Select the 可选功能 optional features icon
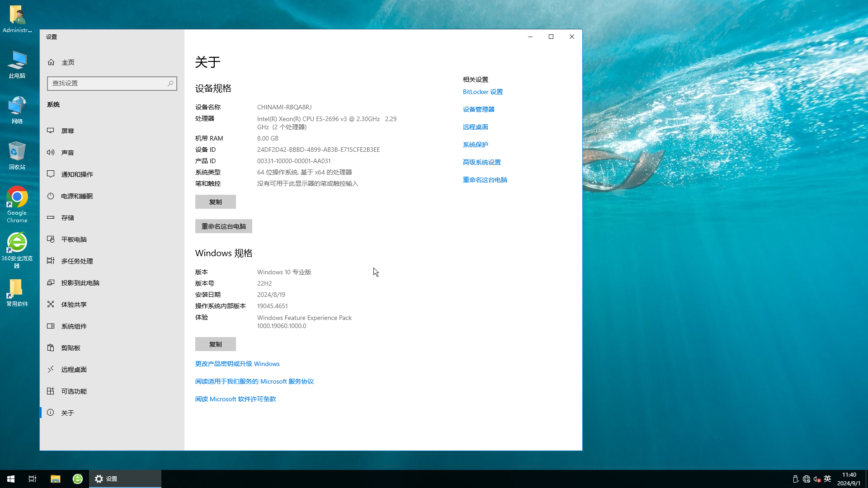 coord(51,391)
